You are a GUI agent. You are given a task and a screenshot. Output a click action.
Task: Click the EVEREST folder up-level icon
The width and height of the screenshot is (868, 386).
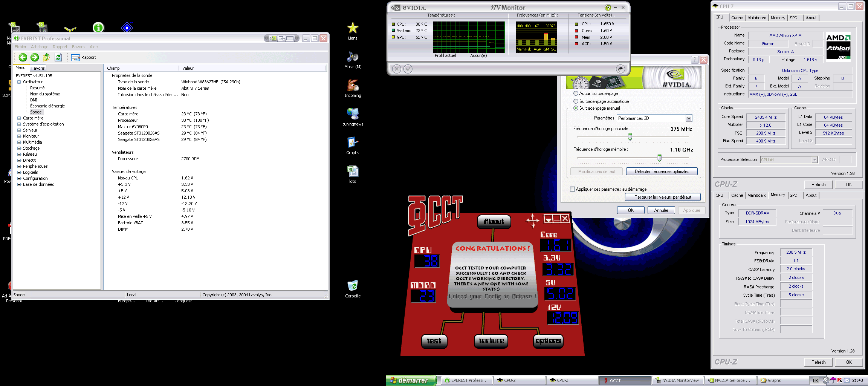point(46,57)
